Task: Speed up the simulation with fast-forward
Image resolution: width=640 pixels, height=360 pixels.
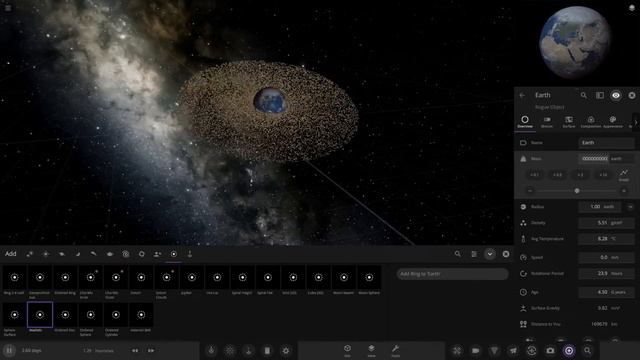Action: point(151,350)
